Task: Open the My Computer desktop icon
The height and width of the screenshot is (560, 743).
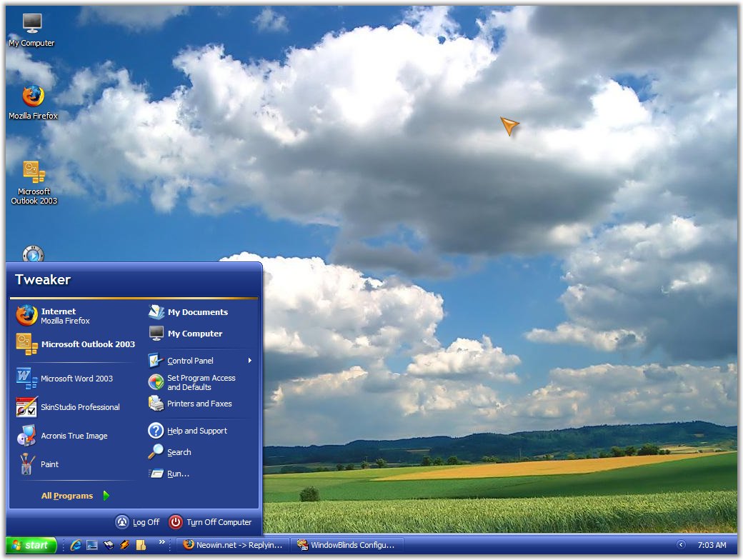Action: click(31, 30)
